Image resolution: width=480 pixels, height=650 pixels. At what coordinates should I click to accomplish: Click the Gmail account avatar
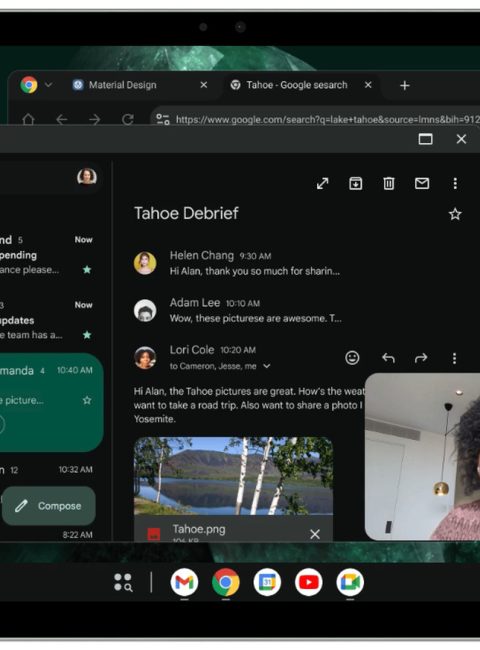point(87,177)
